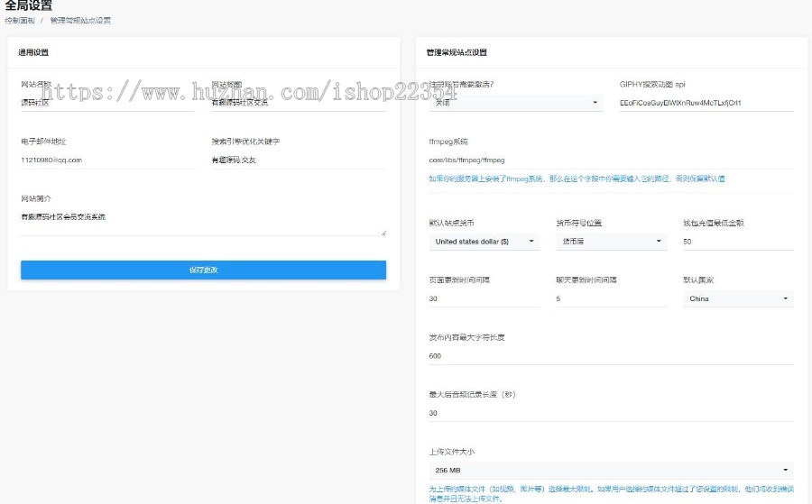The image size is (812, 504).
Task: Click the blue ffmpeg path help text
Action: point(577,179)
